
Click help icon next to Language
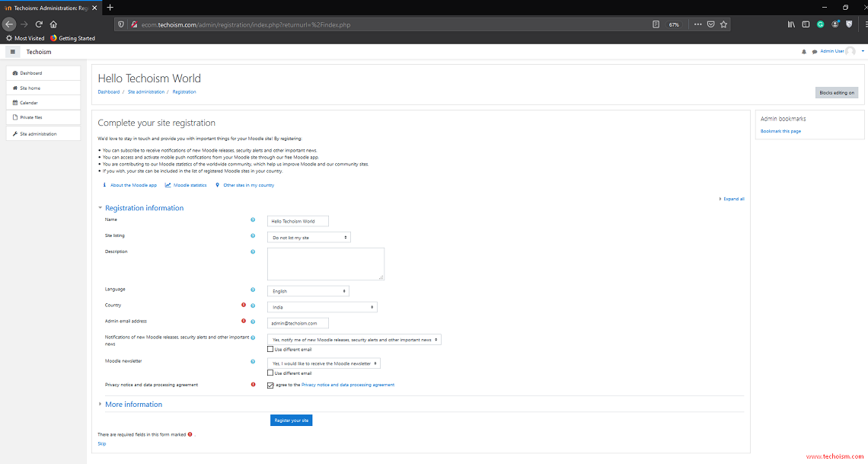pyautogui.click(x=253, y=290)
